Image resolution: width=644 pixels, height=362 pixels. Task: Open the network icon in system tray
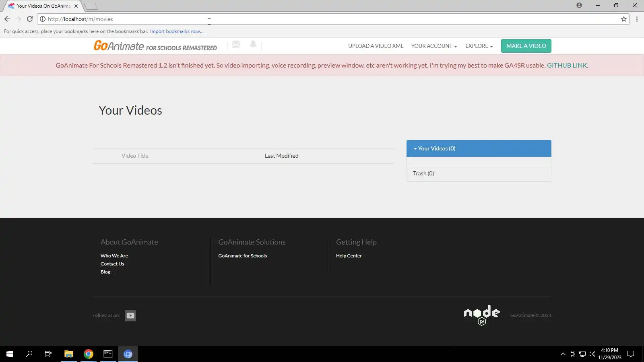(582, 354)
